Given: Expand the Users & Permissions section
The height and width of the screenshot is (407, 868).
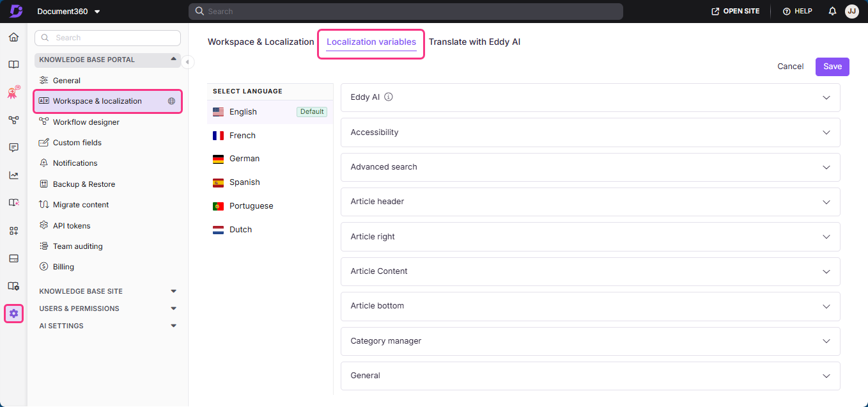Looking at the screenshot, I should tap(107, 308).
